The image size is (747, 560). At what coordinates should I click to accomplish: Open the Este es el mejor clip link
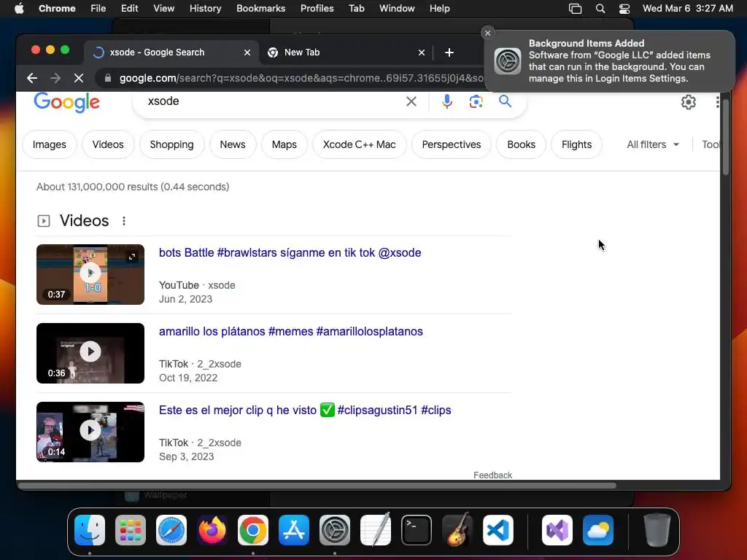pyautogui.click(x=305, y=410)
